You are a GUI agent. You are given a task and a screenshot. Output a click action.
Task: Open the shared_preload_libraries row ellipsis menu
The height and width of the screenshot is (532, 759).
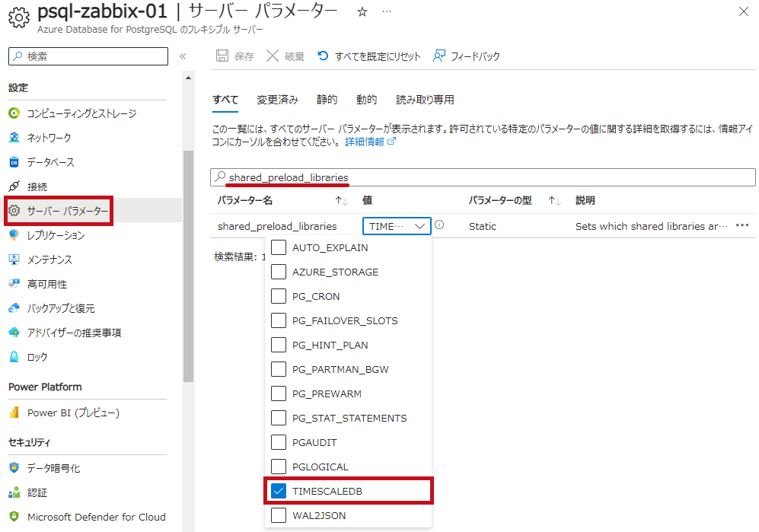tap(742, 225)
